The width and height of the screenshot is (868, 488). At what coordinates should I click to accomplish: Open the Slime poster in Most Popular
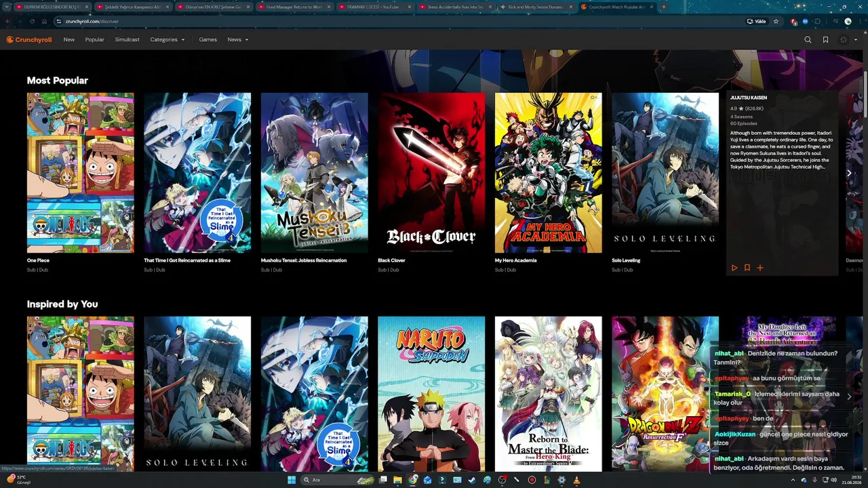197,173
